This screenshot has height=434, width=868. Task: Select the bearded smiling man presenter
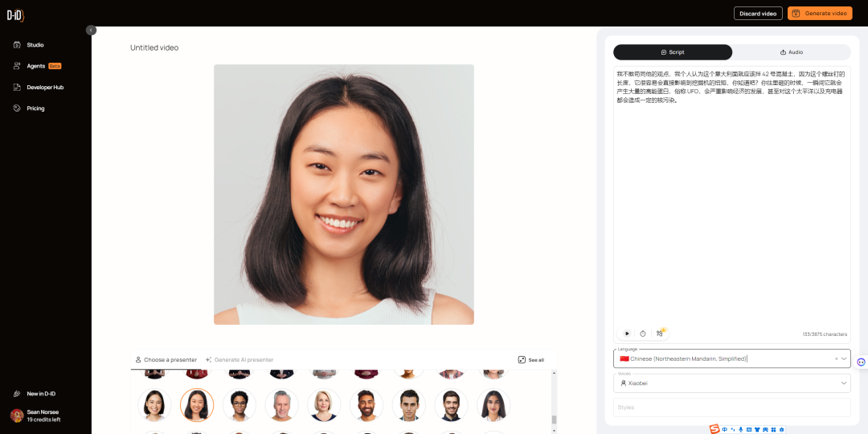[x=366, y=405]
